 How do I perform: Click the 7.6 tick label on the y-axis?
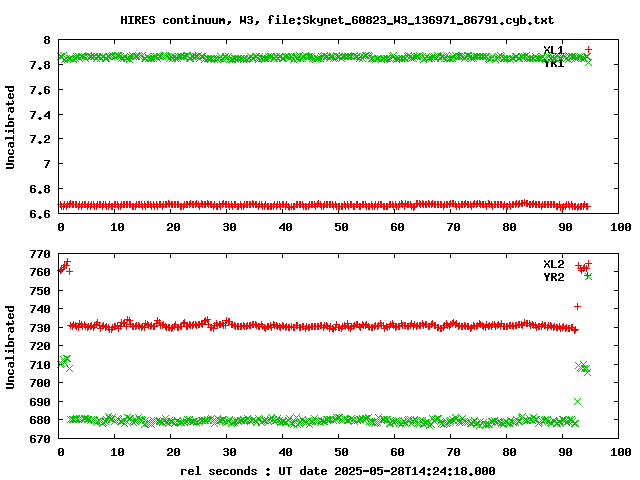(x=40, y=90)
